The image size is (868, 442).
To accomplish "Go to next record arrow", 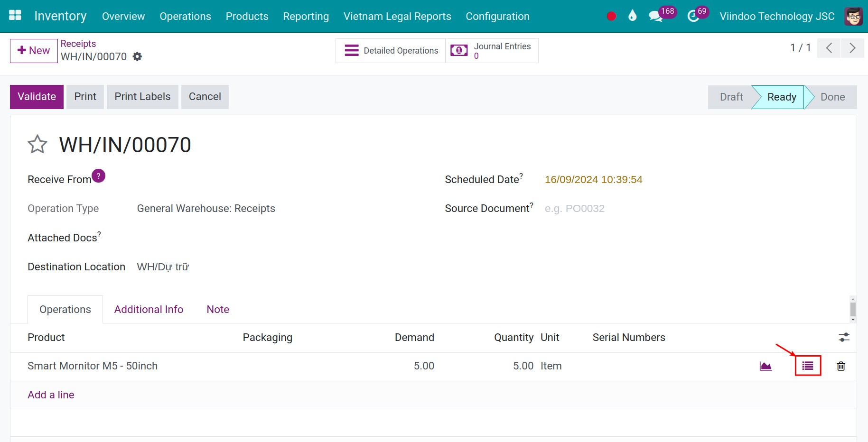I will (852, 48).
